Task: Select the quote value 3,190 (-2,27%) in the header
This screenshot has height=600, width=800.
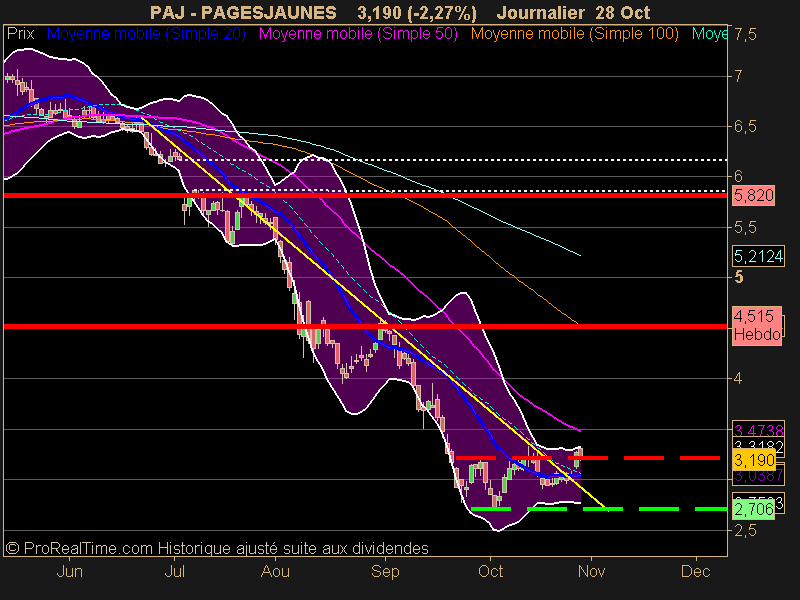Action: (417, 13)
